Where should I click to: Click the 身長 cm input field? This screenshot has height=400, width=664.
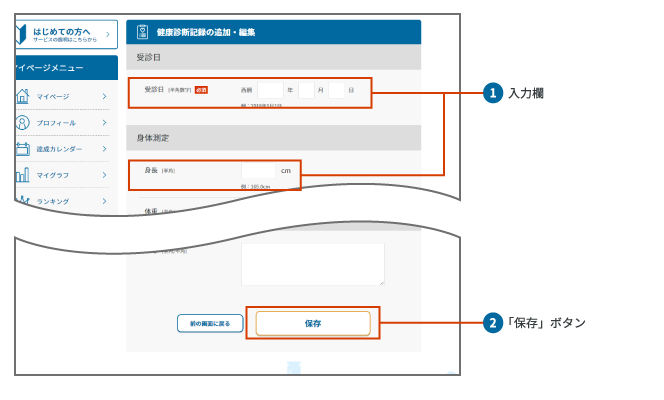click(258, 171)
